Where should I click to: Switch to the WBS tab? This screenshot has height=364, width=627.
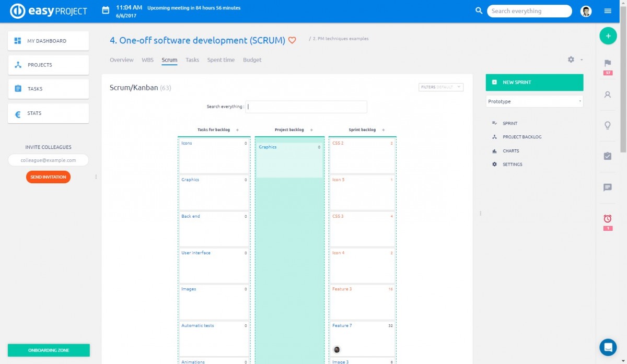pos(147,60)
